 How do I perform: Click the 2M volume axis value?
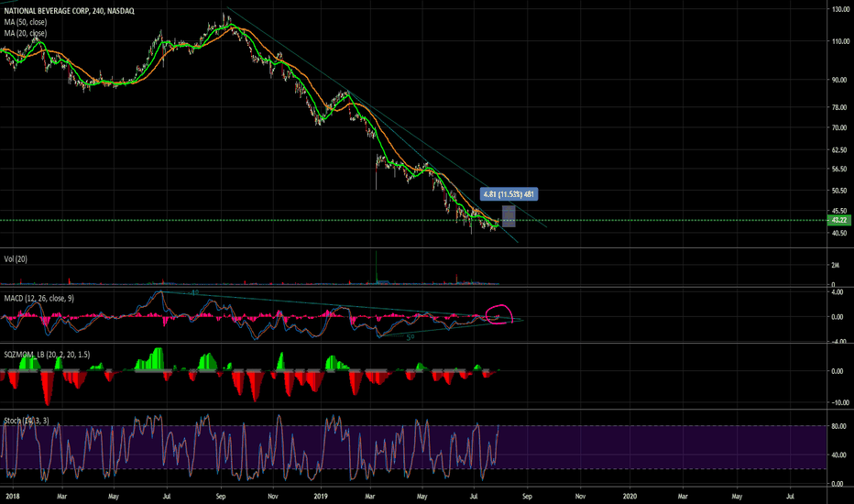(x=835, y=266)
